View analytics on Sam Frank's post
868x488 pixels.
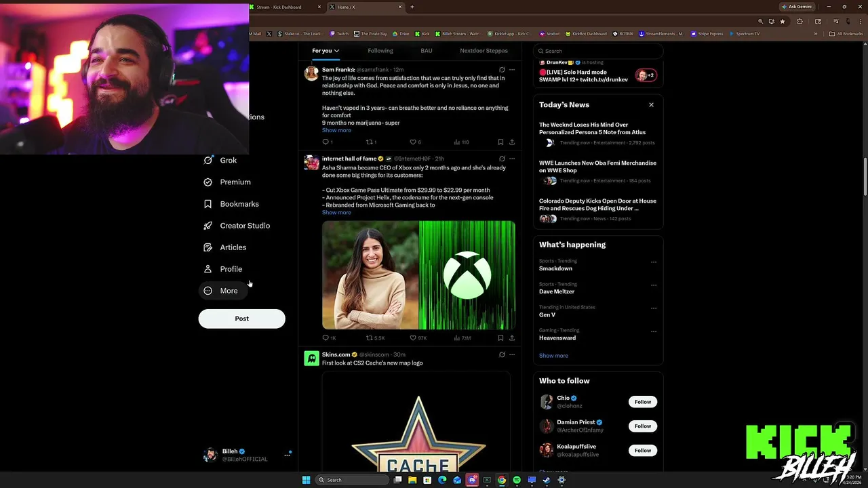click(461, 142)
